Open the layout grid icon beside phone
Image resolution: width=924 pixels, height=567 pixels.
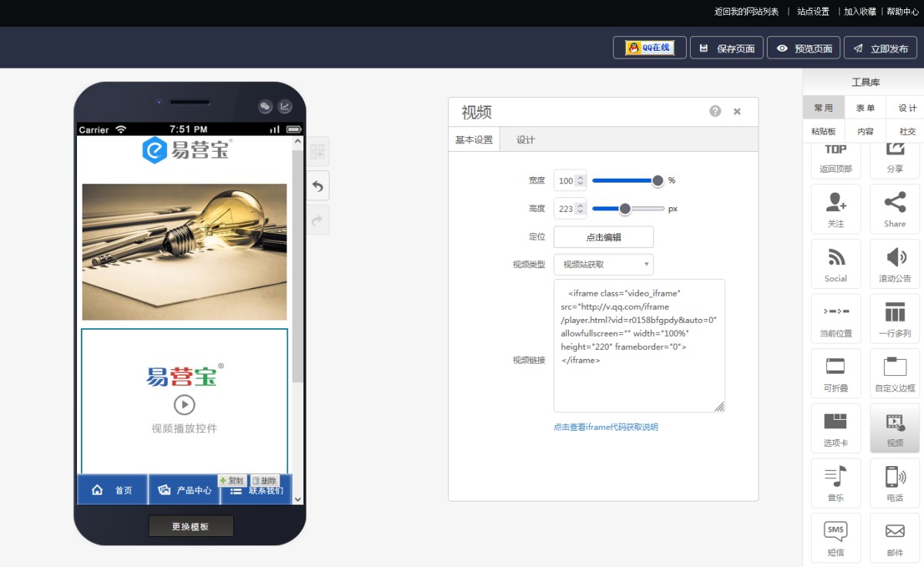point(317,152)
